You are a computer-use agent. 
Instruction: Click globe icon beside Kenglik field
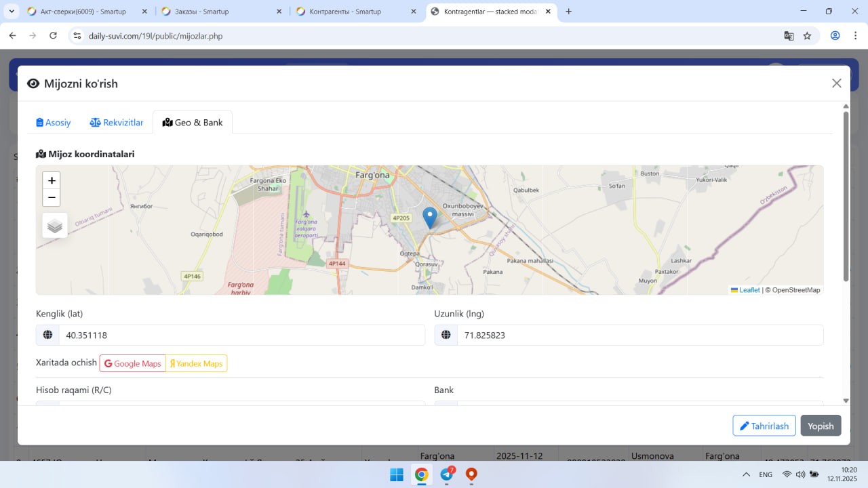(x=47, y=335)
